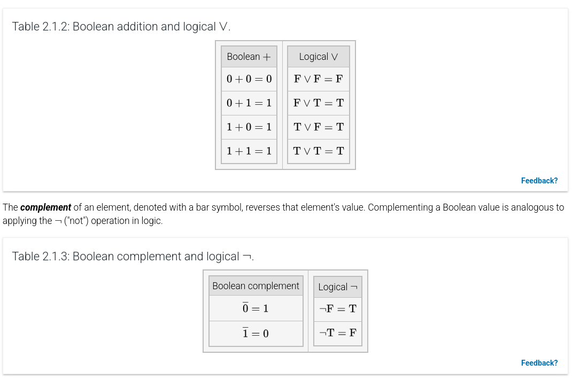
Task: Select the 'Boolean complement' header cell
Action: tap(256, 286)
